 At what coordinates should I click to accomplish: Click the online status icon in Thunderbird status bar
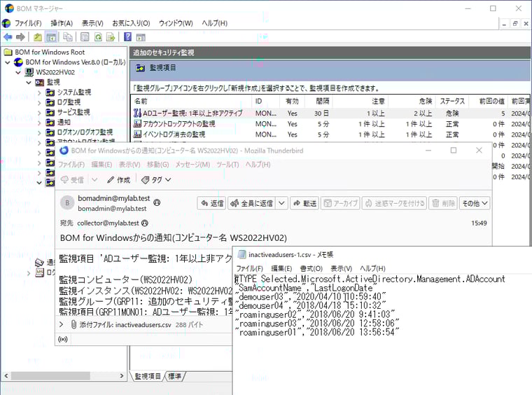click(x=63, y=340)
